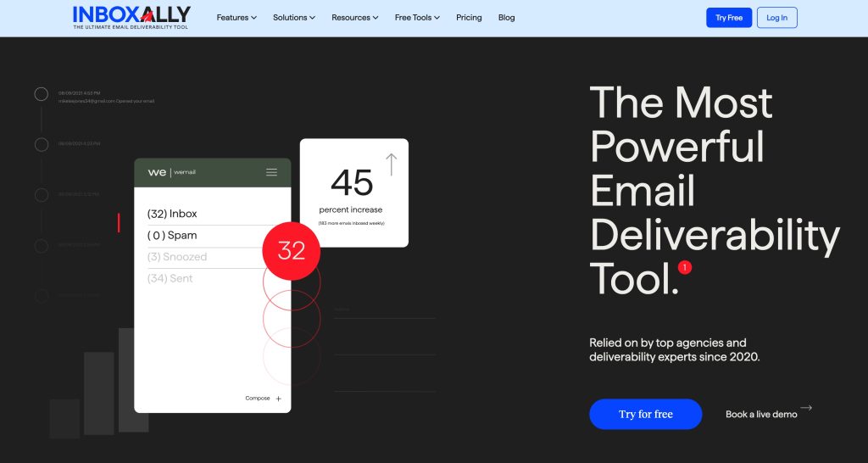Click the arrow next to Book a live demo

[x=806, y=408]
